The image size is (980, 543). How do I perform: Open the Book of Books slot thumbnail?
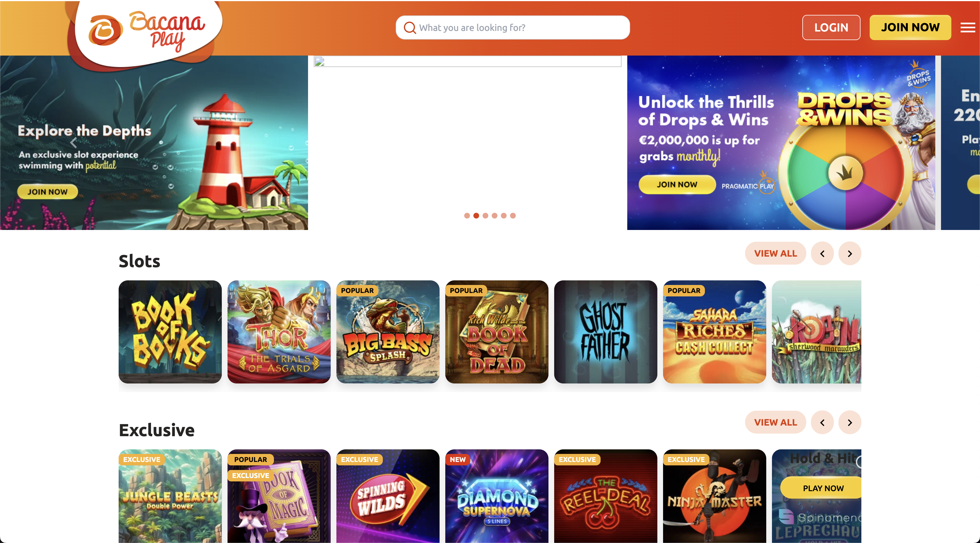click(170, 332)
